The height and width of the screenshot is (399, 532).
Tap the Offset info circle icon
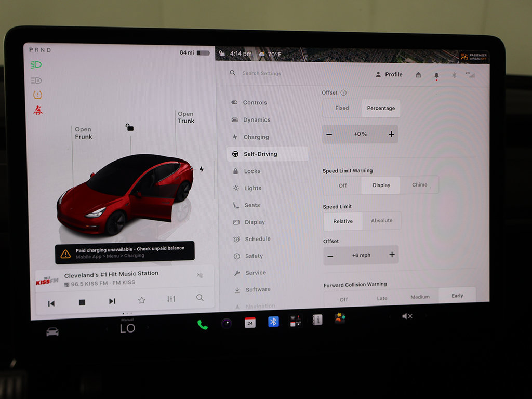(343, 92)
